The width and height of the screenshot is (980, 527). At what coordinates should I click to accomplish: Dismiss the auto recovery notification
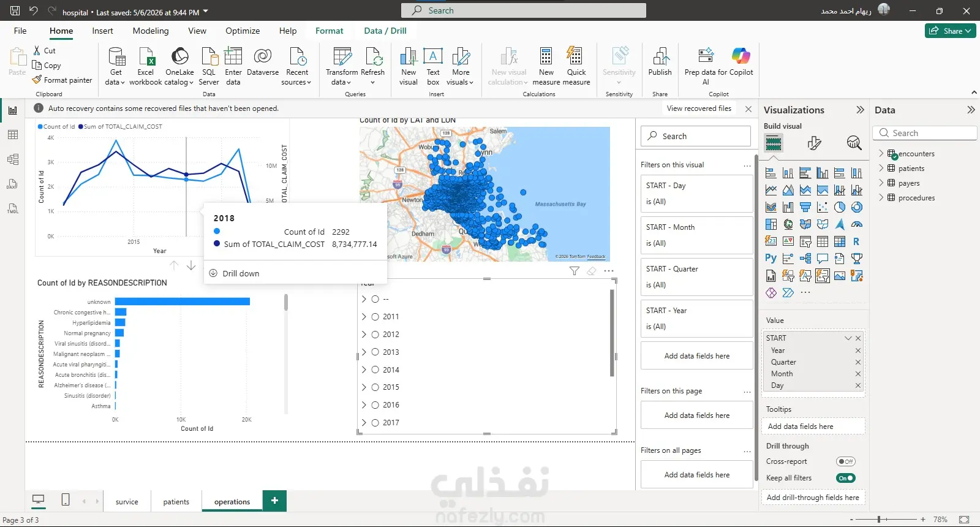(748, 108)
